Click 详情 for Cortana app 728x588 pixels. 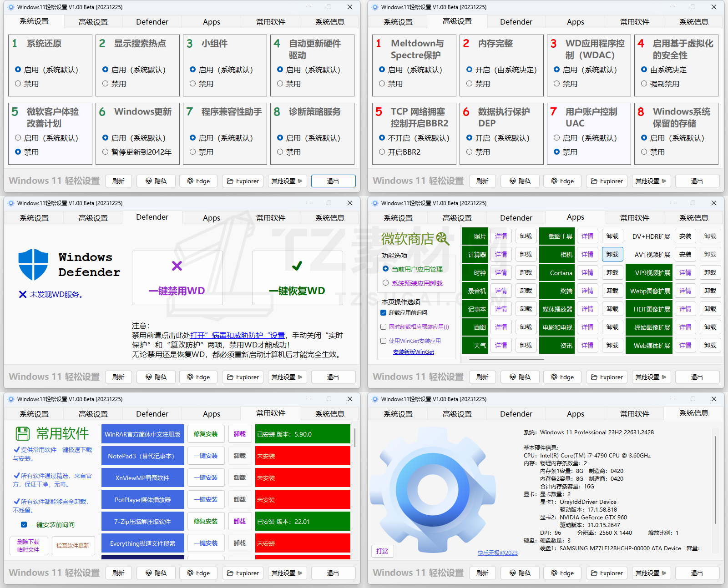[x=587, y=272]
